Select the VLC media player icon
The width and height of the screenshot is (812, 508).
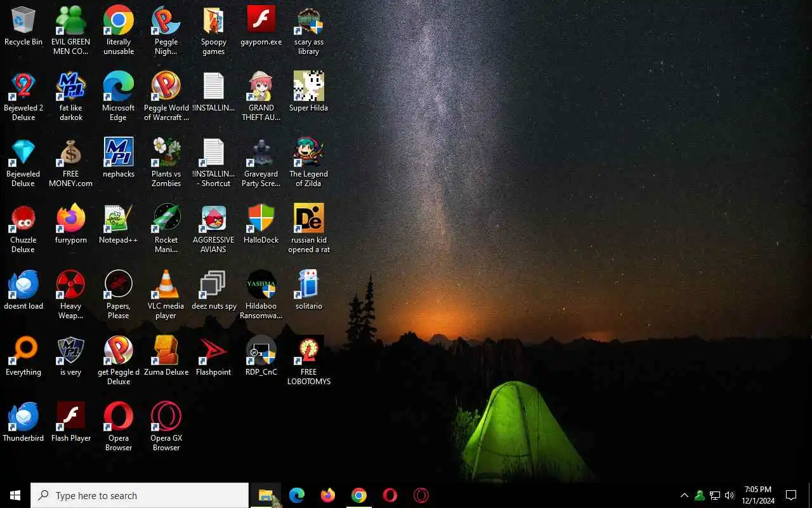tap(166, 295)
